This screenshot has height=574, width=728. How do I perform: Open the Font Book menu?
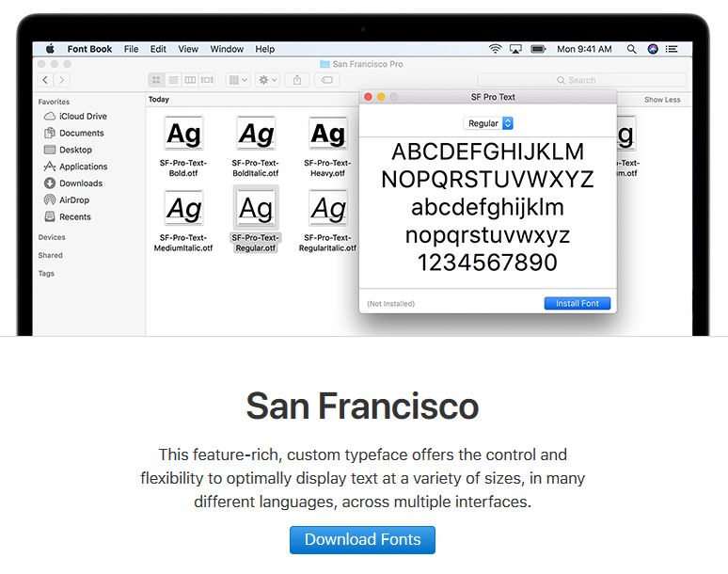click(x=89, y=49)
